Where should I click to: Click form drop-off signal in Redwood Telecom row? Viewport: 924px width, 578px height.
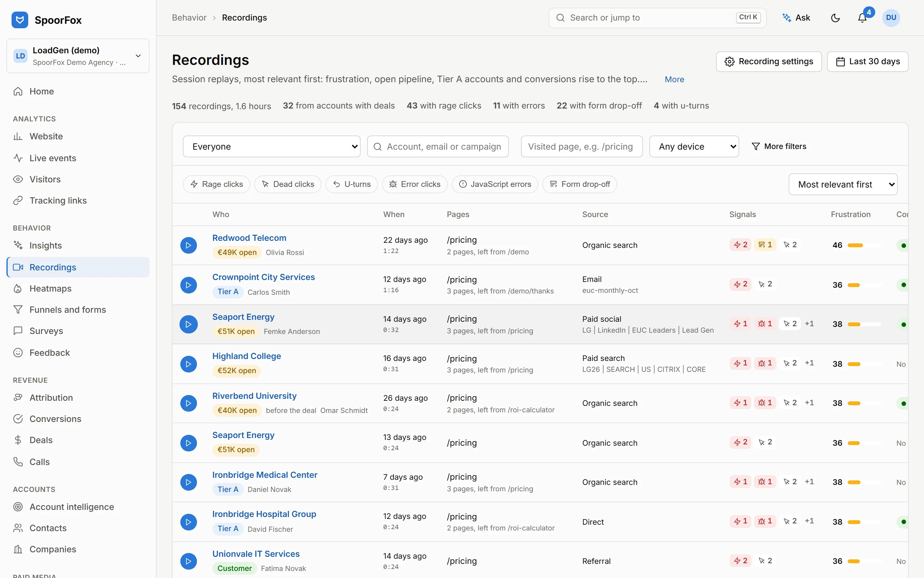(x=765, y=245)
